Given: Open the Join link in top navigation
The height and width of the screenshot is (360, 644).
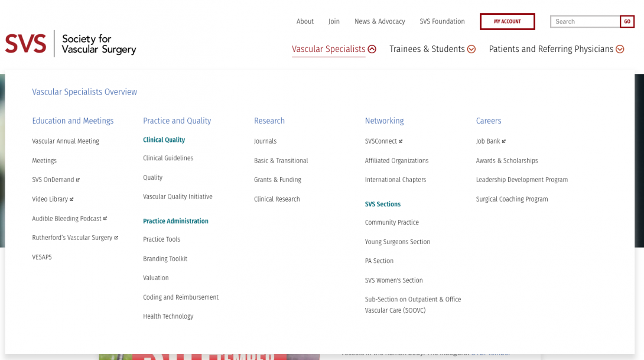Looking at the screenshot, I should (334, 21).
